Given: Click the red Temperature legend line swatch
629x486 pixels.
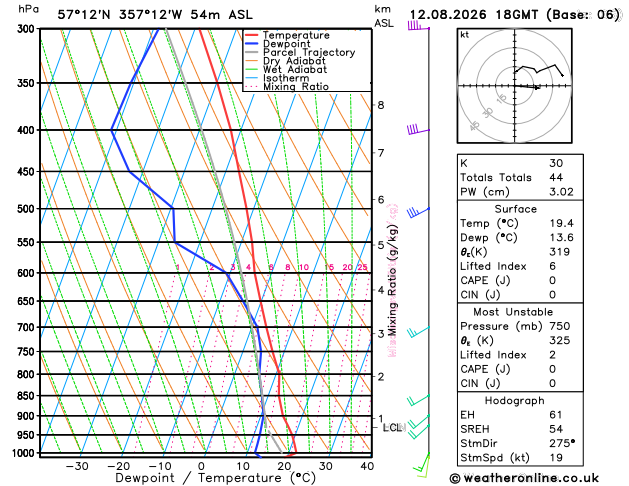Looking at the screenshot, I should [x=252, y=35].
